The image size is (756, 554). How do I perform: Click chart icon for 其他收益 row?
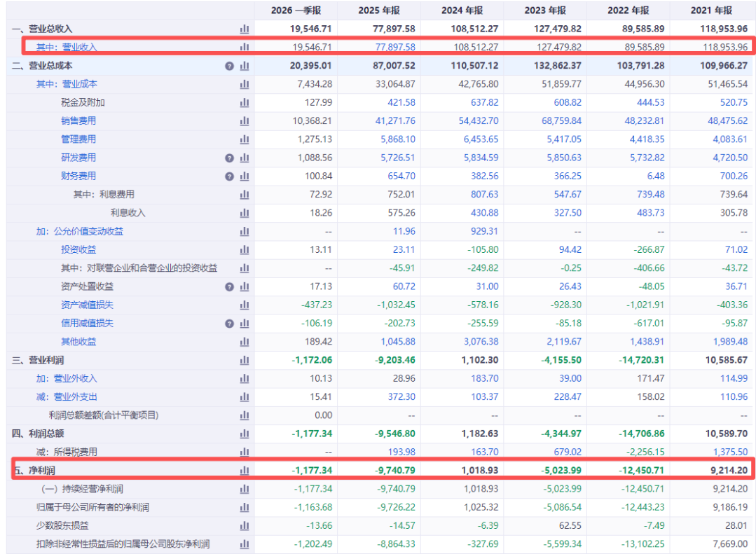pyautogui.click(x=245, y=342)
